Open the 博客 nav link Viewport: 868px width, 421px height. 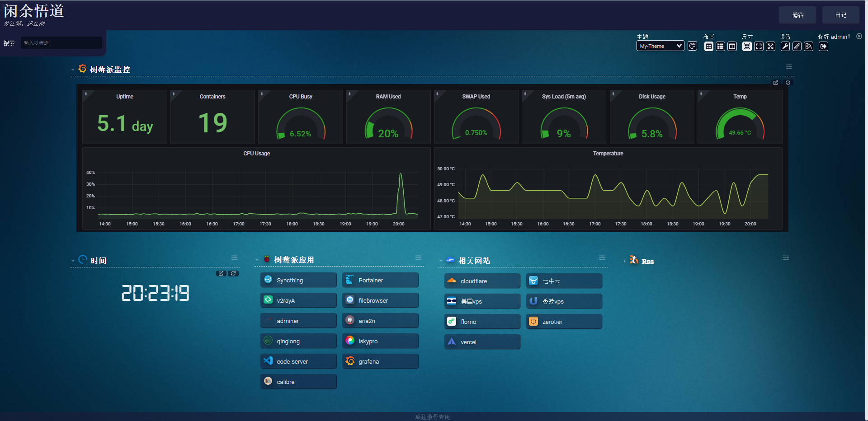(x=797, y=15)
